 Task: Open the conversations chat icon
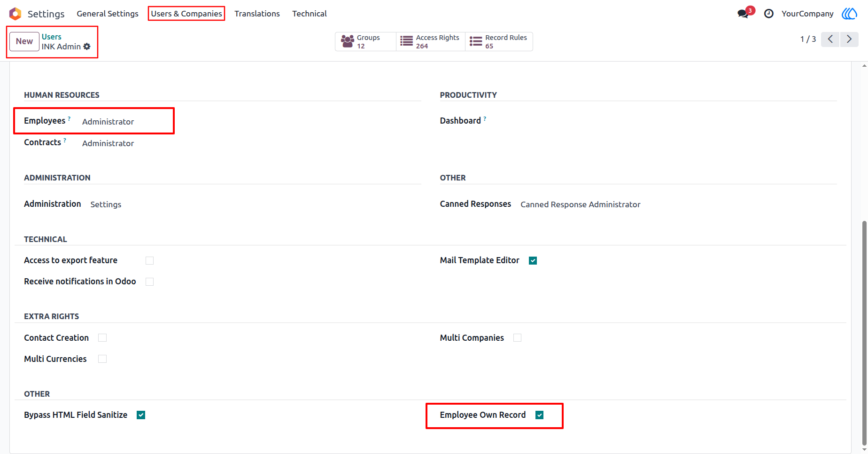pyautogui.click(x=743, y=14)
